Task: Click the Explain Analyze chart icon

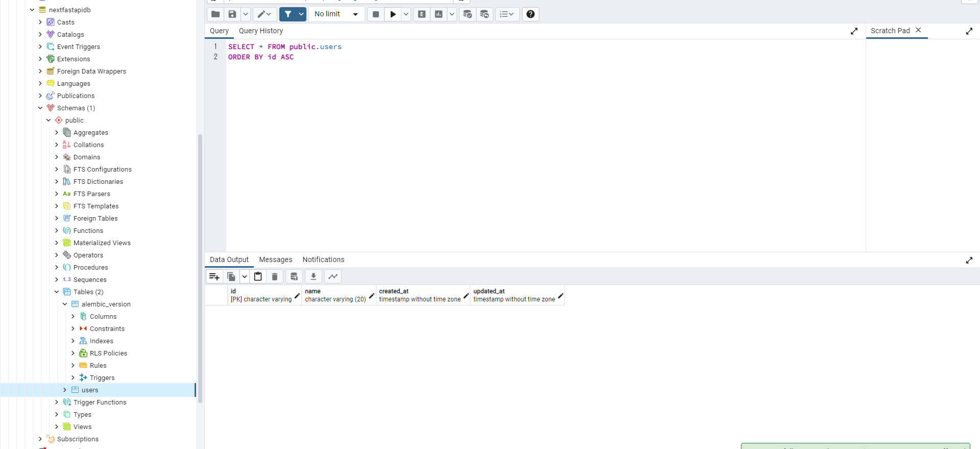Action: (x=439, y=14)
